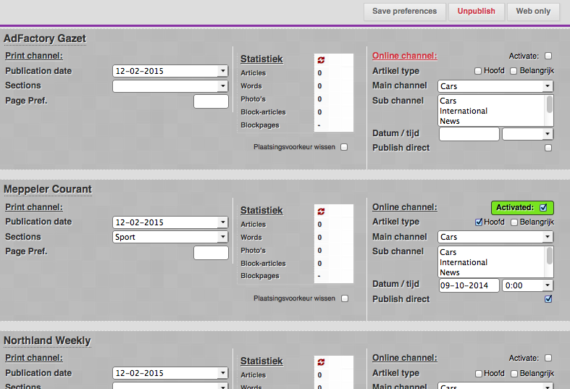This screenshot has height=389, width=570.
Task: Refresh Northland Weekly statistics icon
Action: click(x=321, y=362)
